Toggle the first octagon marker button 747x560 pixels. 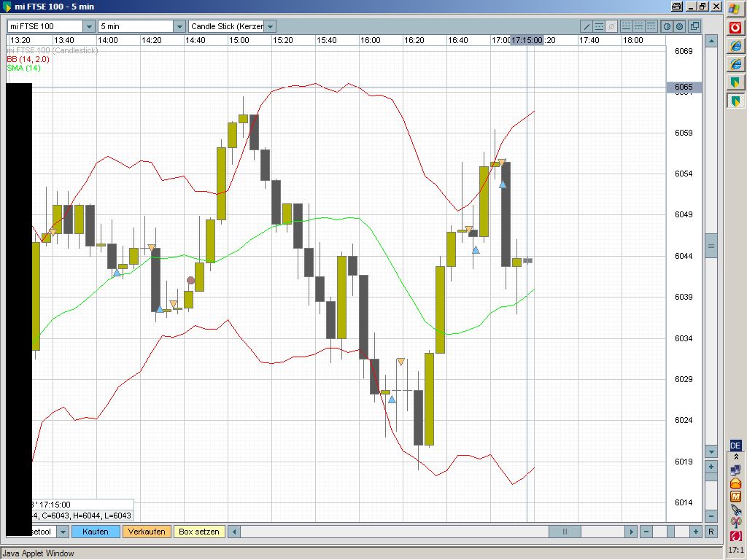(667, 26)
